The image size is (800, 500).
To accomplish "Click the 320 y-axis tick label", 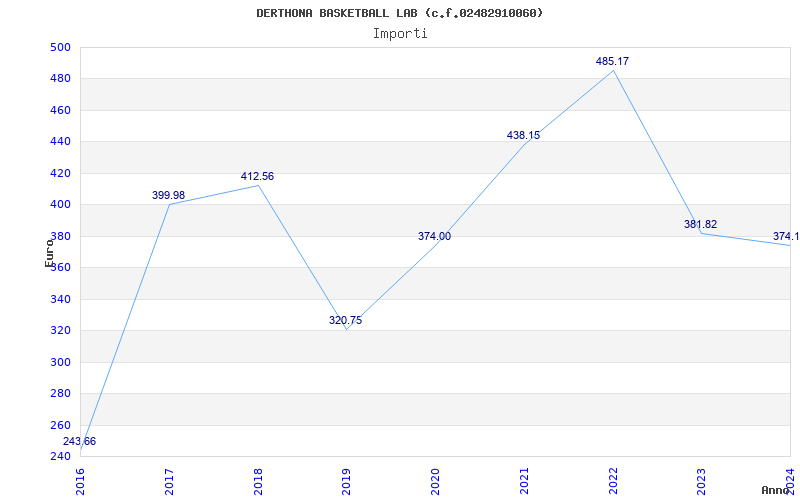I will pos(60,331).
